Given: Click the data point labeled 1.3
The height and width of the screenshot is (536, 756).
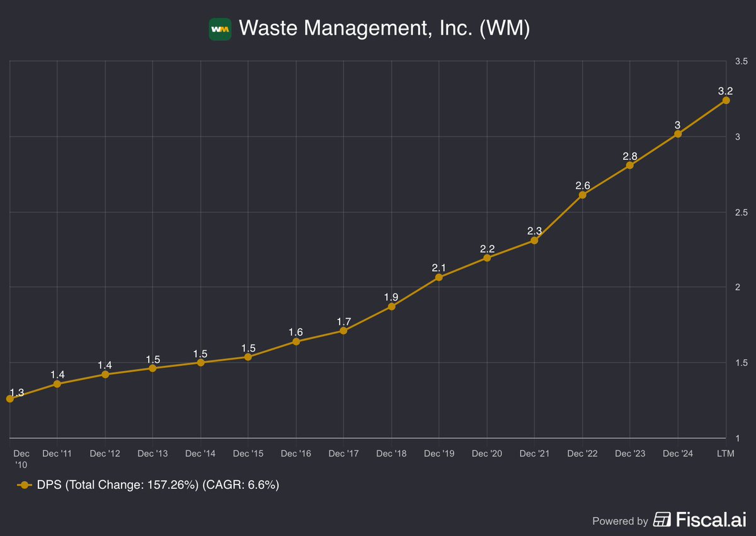Looking at the screenshot, I should pos(10,399).
